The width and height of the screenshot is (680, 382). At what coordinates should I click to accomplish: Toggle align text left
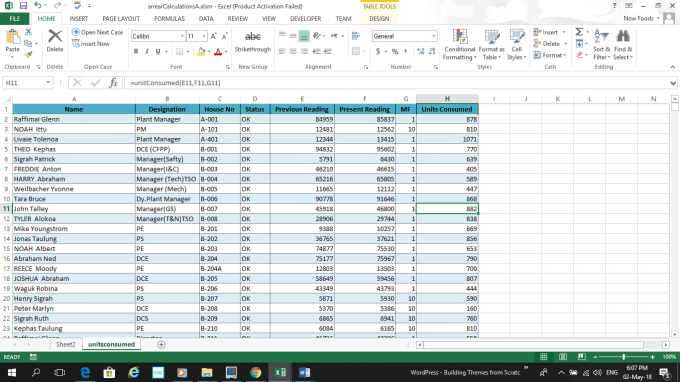point(282,52)
